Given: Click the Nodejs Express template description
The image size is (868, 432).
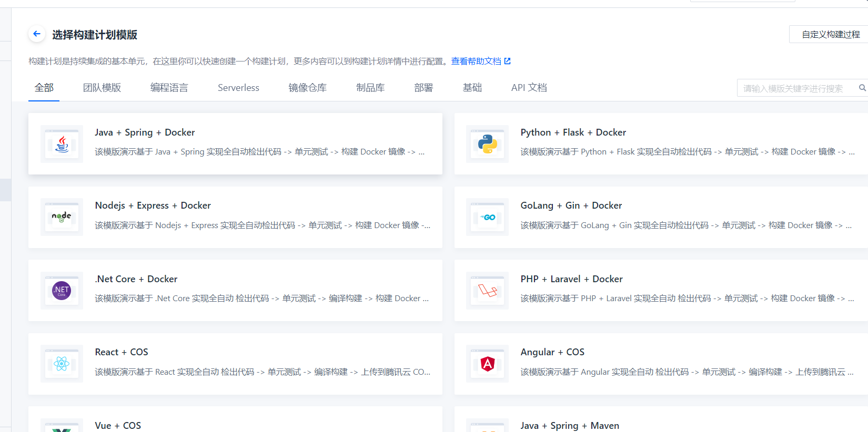Looking at the screenshot, I should click(x=263, y=225).
